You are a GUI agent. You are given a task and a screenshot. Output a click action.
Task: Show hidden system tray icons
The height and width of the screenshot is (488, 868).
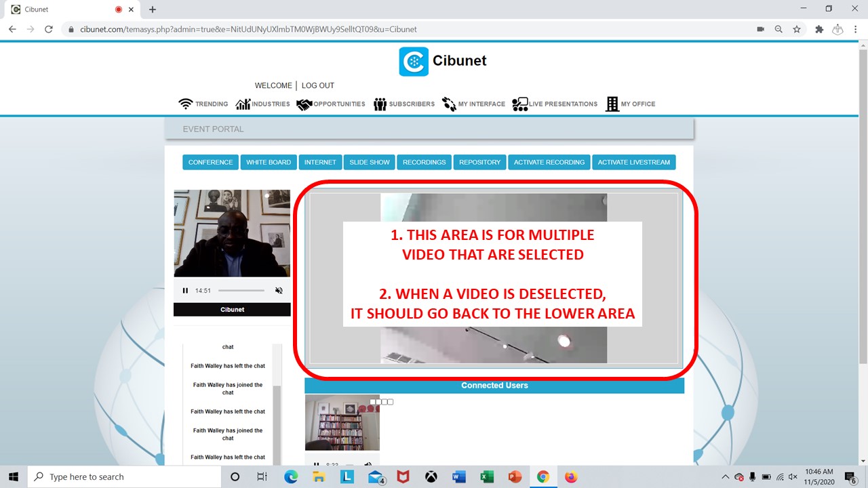726,476
